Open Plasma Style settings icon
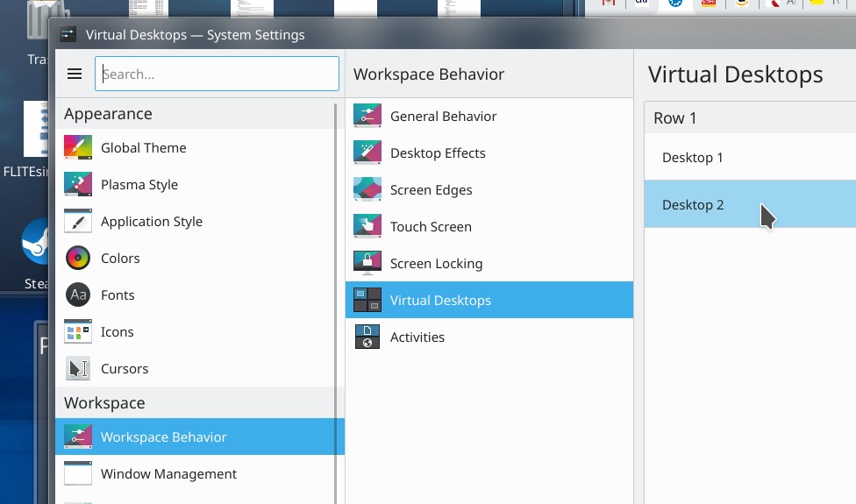This screenshot has width=856, height=504. pos(78,184)
